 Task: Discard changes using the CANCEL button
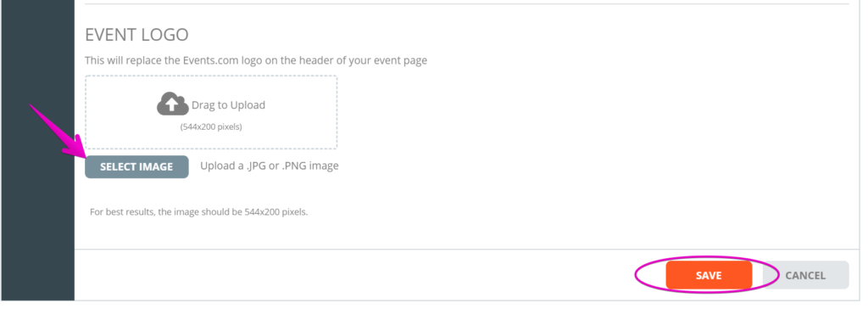point(805,275)
